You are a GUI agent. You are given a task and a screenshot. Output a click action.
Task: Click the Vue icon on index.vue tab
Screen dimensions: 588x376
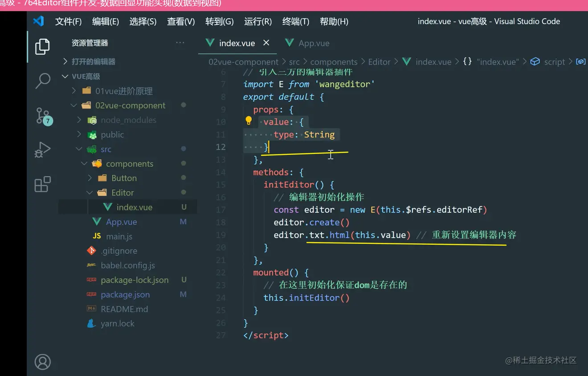pos(210,43)
